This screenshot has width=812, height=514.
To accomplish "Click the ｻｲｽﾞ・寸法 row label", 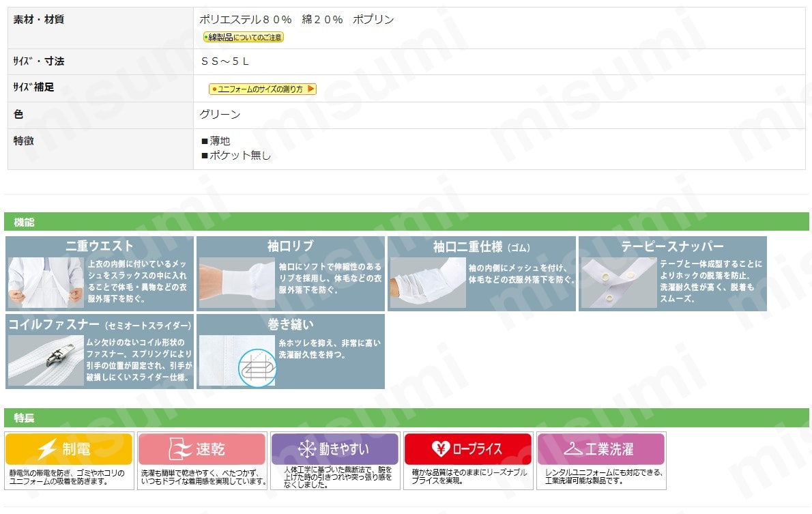I will 39,61.
